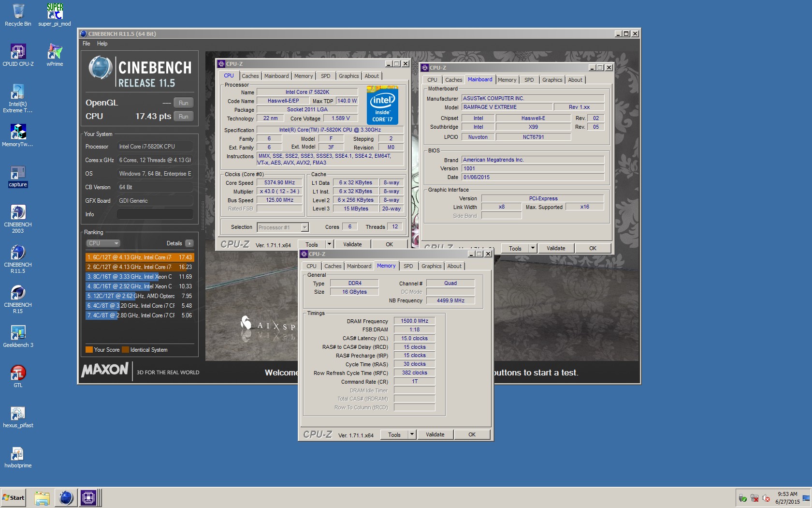This screenshot has height=508, width=812.
Task: Select Memory tab in Mainboard CPU-Z window
Action: coord(507,80)
